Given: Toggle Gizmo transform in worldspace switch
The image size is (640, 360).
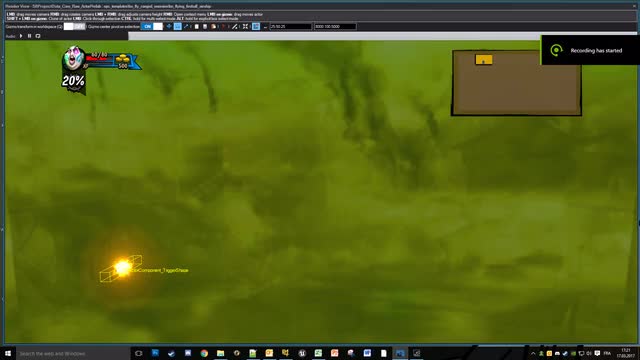Looking at the screenshot, I should 74,27.
